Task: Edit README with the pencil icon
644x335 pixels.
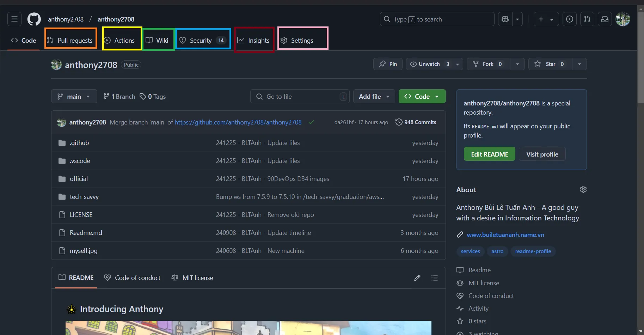Action: point(417,278)
